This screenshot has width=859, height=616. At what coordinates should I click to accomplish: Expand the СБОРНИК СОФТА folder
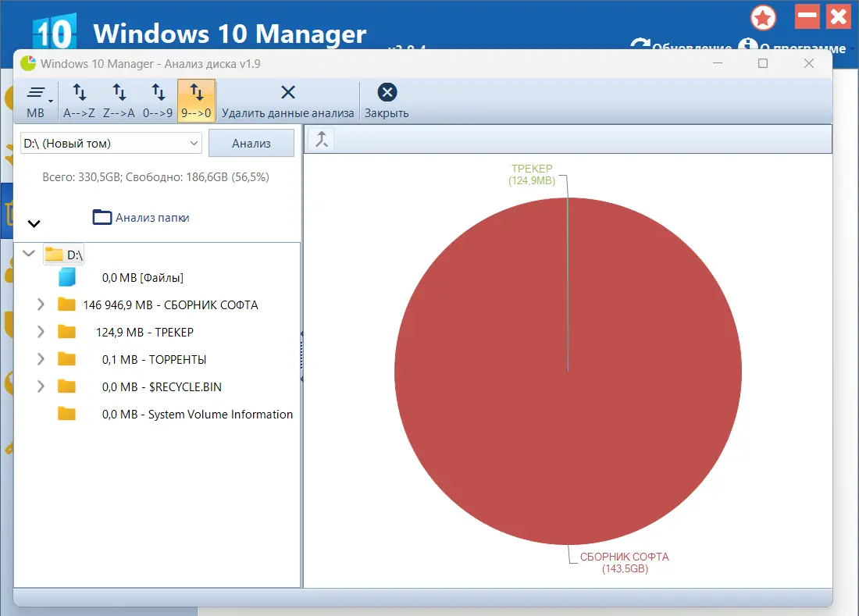coord(41,304)
